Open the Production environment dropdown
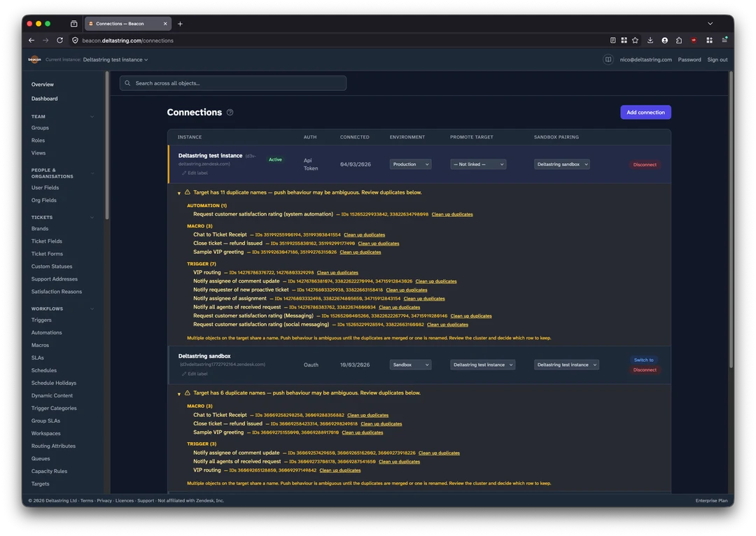756x536 pixels. pyautogui.click(x=410, y=164)
